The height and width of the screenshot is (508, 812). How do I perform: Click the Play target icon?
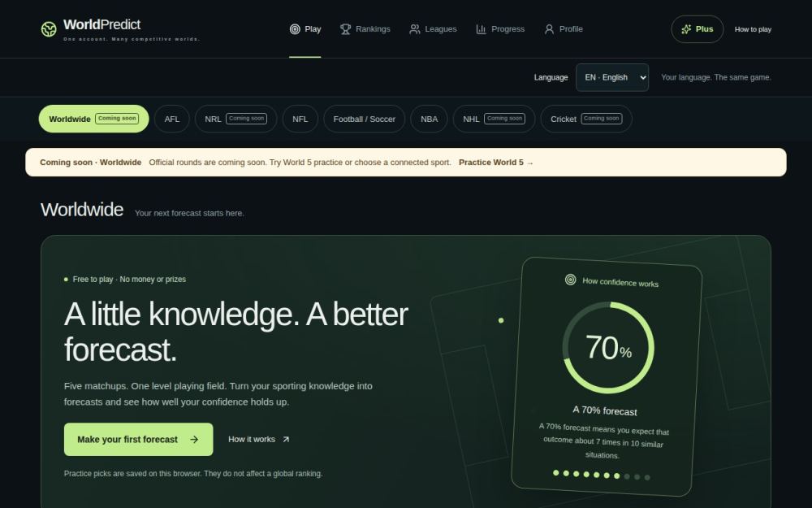(295, 29)
